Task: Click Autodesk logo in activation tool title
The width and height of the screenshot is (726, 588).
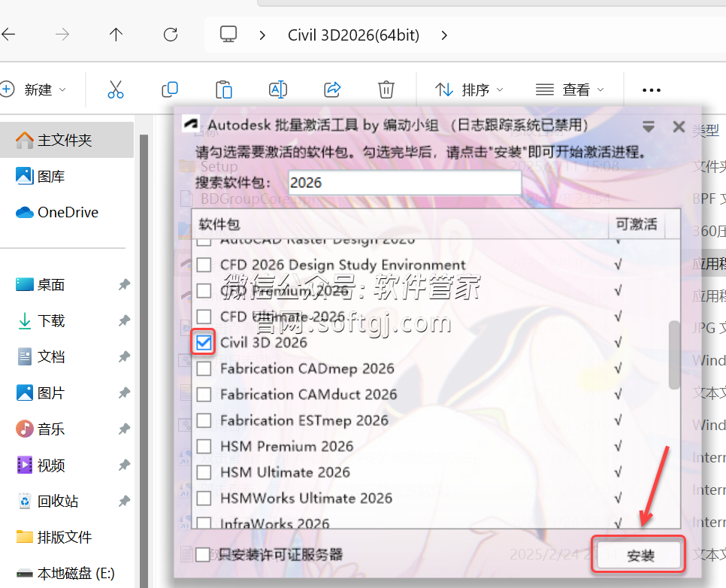Action: [x=191, y=124]
